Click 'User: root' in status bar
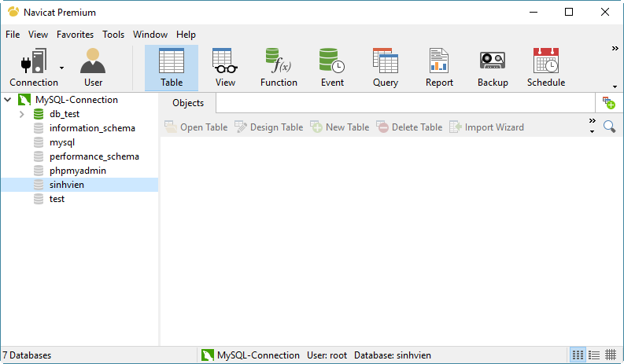Screen dimensions: 624x364 (327, 355)
